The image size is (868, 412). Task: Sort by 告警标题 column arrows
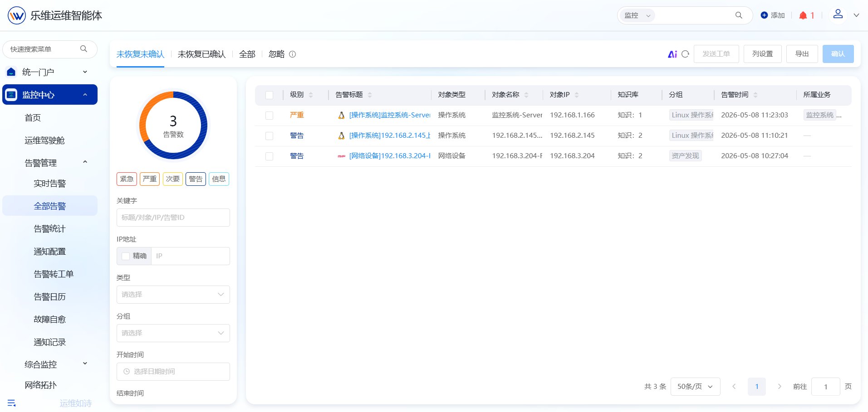(x=370, y=95)
